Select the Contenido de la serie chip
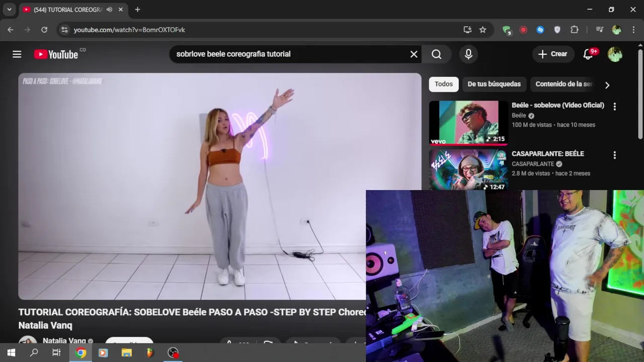 coord(563,84)
